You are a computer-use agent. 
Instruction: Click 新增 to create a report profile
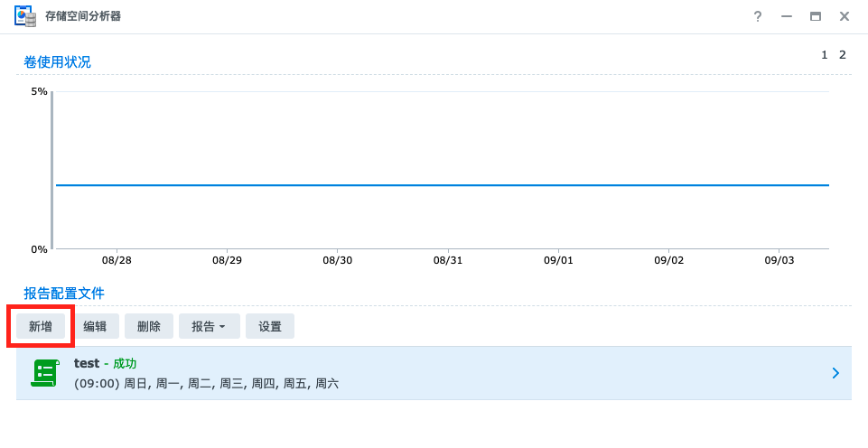[41, 326]
